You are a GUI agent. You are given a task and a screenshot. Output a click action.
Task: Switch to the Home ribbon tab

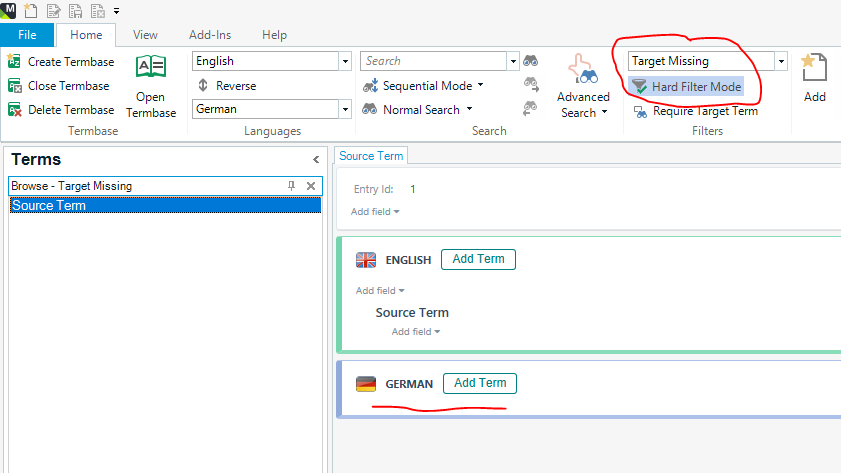click(86, 35)
